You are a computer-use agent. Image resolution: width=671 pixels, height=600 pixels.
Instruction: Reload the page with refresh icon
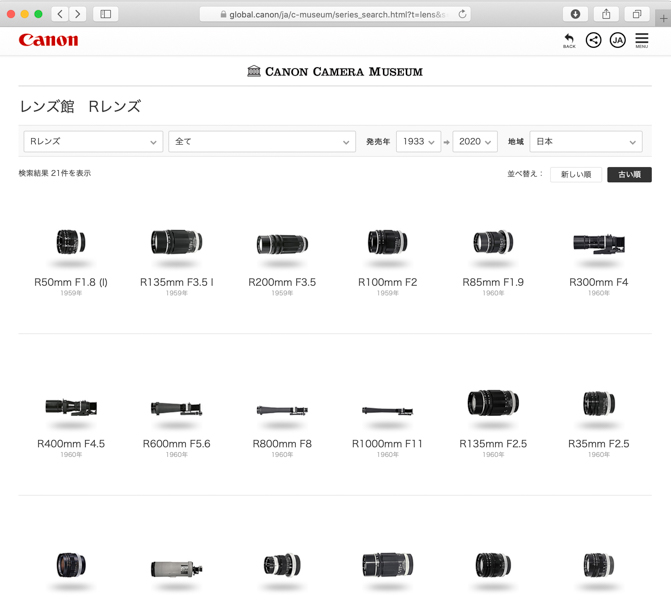[462, 14]
